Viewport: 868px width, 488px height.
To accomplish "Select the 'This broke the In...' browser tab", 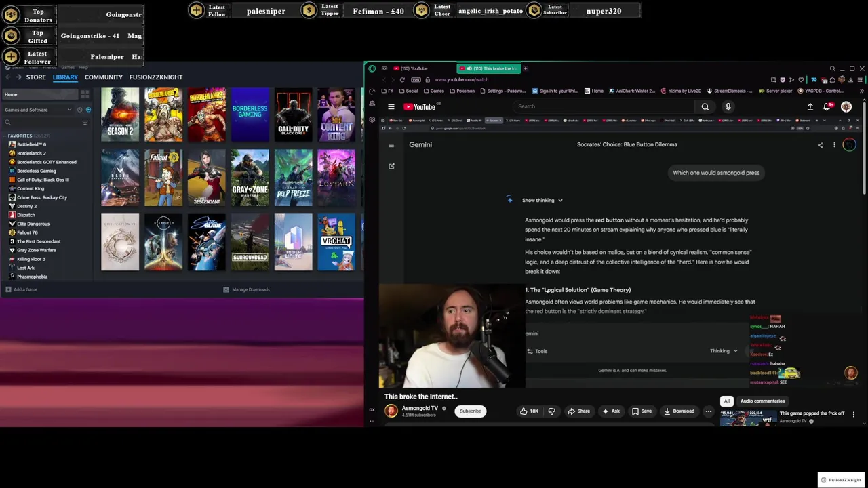I will coord(488,68).
